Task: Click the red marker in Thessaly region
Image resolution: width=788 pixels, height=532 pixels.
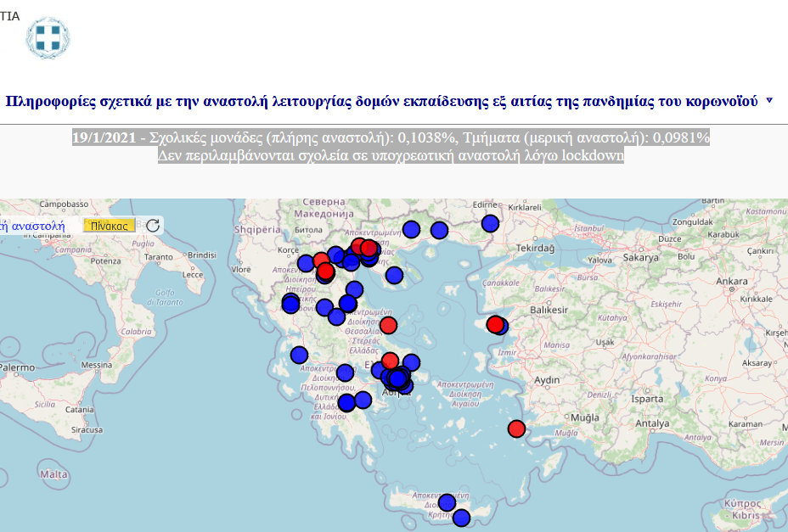Action: point(388,325)
